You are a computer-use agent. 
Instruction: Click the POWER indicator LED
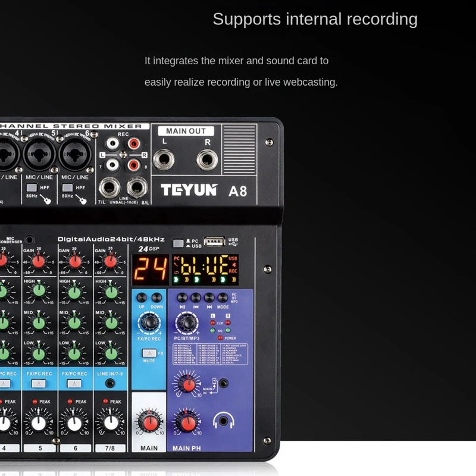click(220, 338)
